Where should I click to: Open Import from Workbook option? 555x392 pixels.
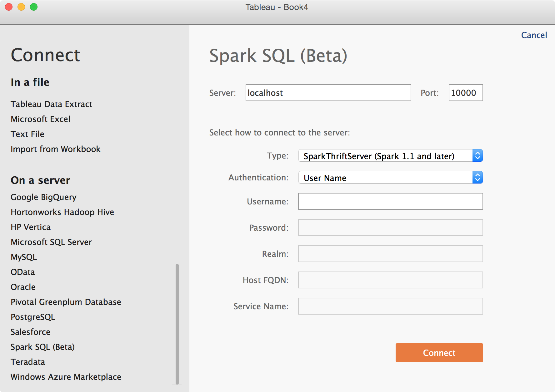click(56, 149)
